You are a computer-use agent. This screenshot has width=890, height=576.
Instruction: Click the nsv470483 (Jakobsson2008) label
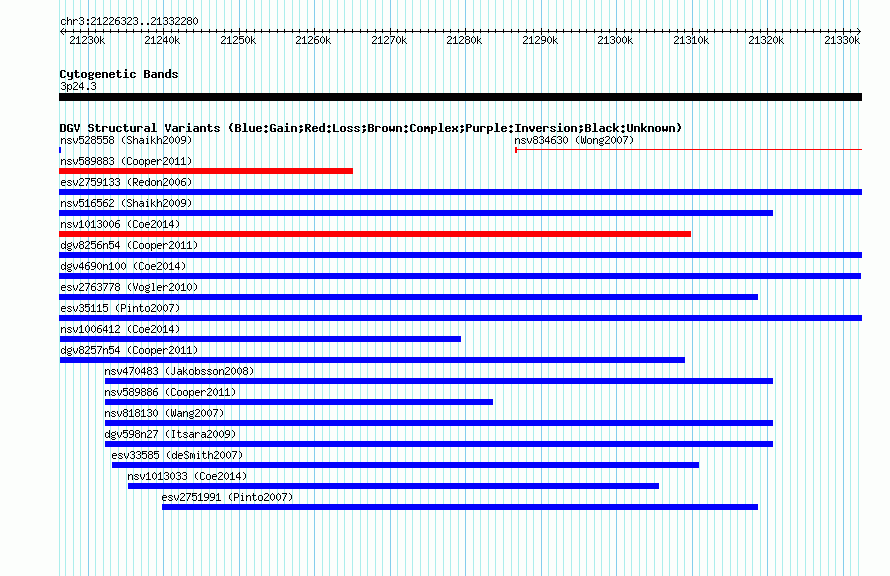tap(179, 371)
